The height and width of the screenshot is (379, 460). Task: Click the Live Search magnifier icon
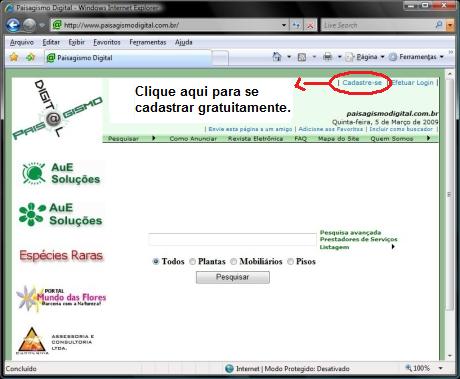pos(439,25)
